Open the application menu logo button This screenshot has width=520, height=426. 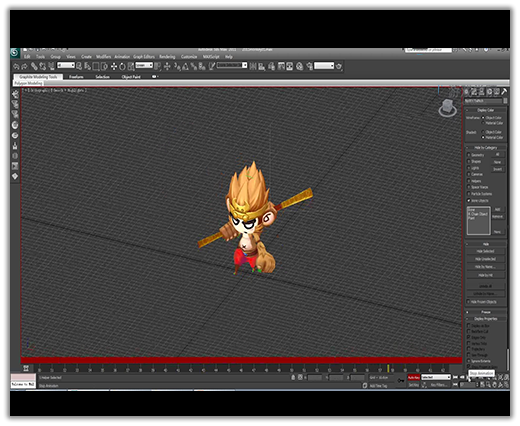[x=15, y=53]
